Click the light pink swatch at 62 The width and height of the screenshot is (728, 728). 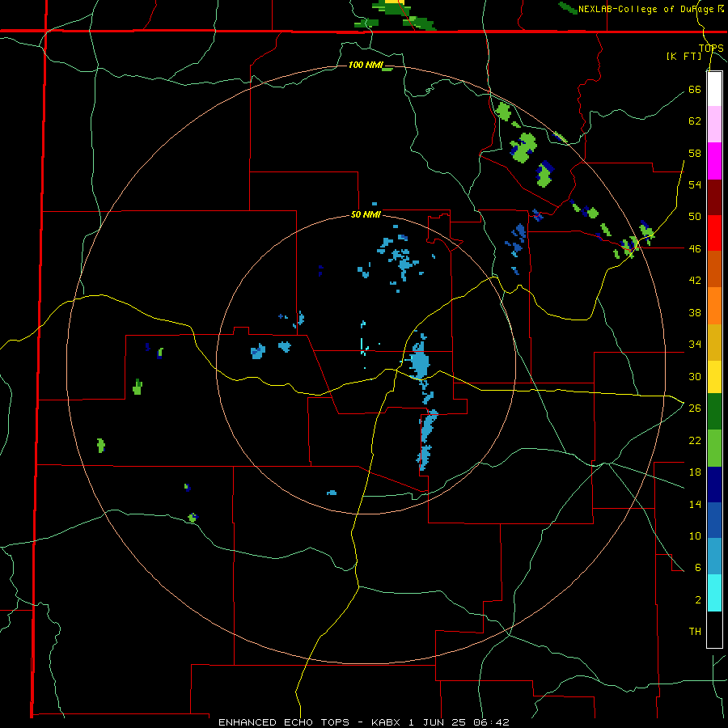714,124
